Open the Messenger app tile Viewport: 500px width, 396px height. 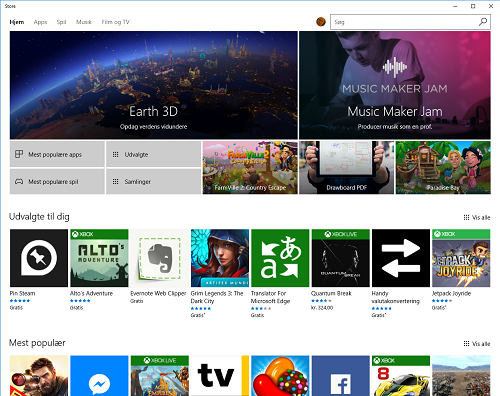pyautogui.click(x=99, y=376)
